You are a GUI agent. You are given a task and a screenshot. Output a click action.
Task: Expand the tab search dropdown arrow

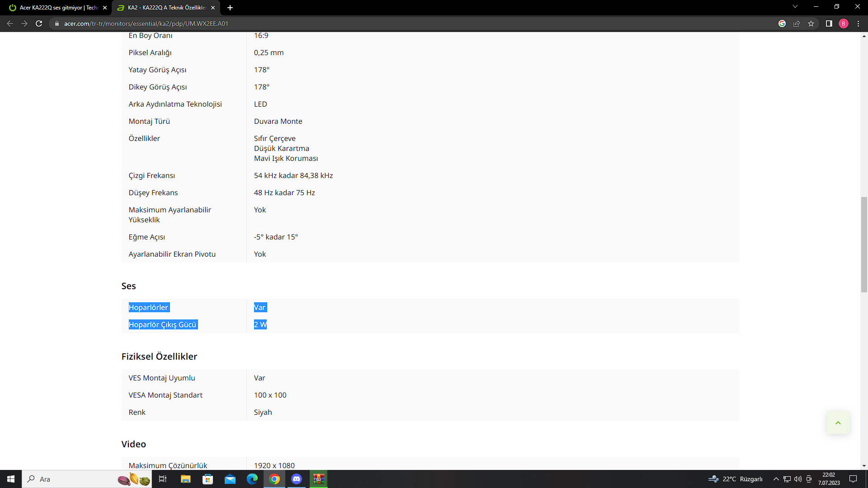tap(795, 7)
